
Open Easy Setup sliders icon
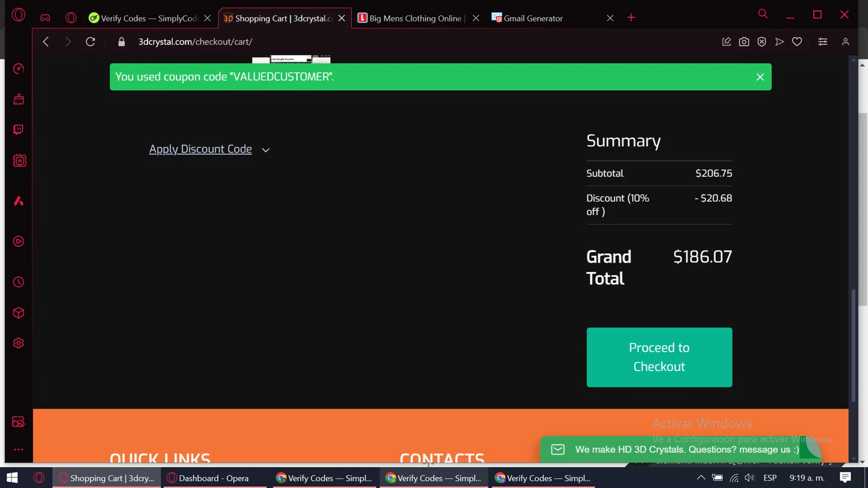pyautogui.click(x=822, y=42)
